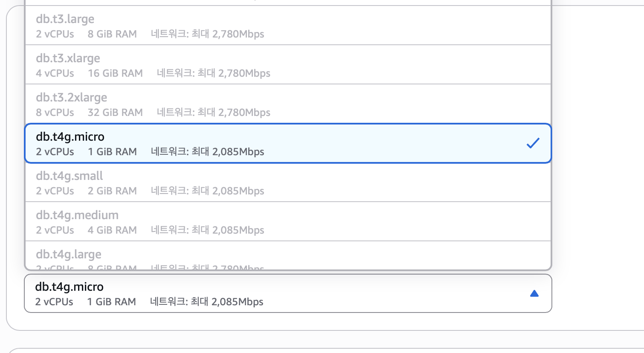644x353 pixels.
Task: Select db.t4g.medium from the dropdown
Action: point(288,222)
